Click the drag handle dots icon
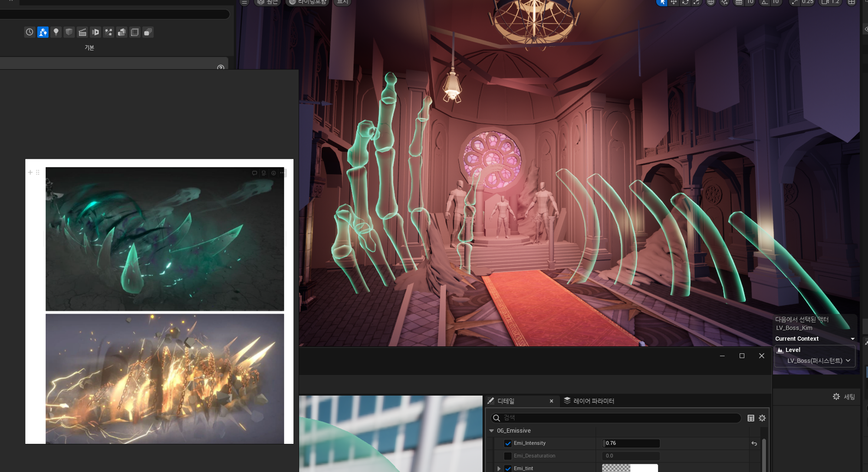The width and height of the screenshot is (868, 472). 38,172
